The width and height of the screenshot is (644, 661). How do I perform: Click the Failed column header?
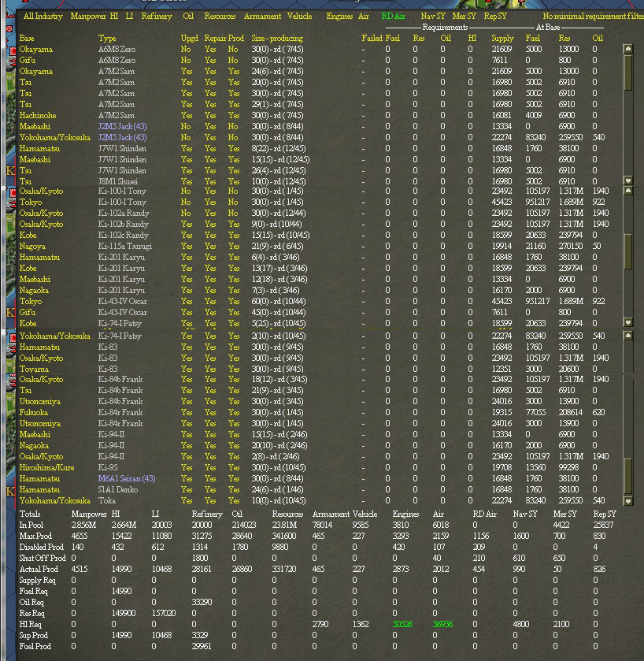pyautogui.click(x=372, y=38)
